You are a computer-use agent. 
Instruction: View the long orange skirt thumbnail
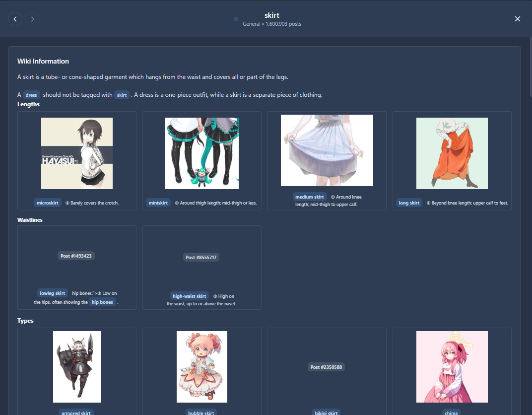tap(452, 153)
